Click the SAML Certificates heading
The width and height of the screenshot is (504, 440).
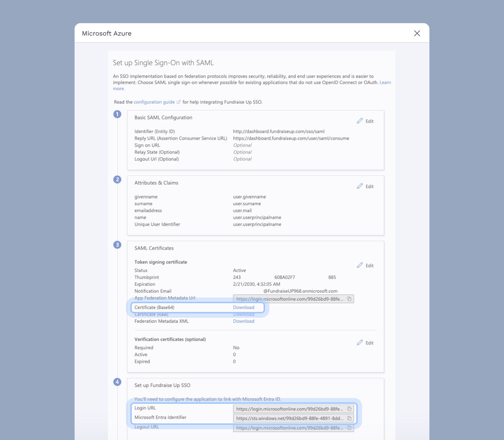point(154,248)
